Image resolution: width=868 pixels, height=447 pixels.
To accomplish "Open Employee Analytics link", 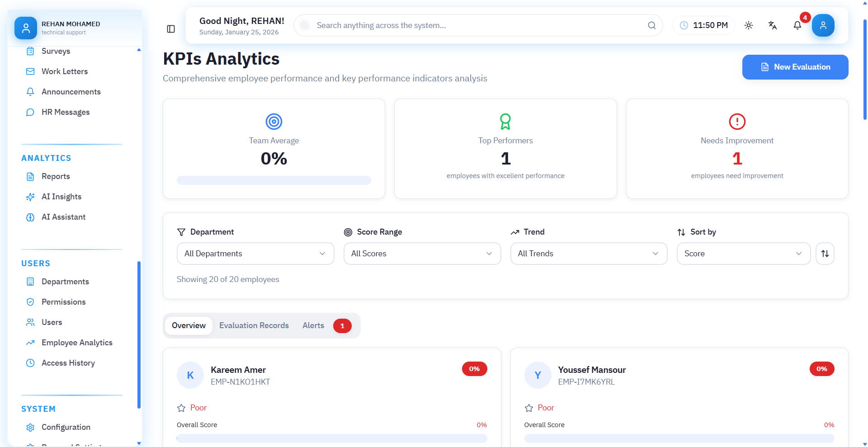I will pos(77,343).
